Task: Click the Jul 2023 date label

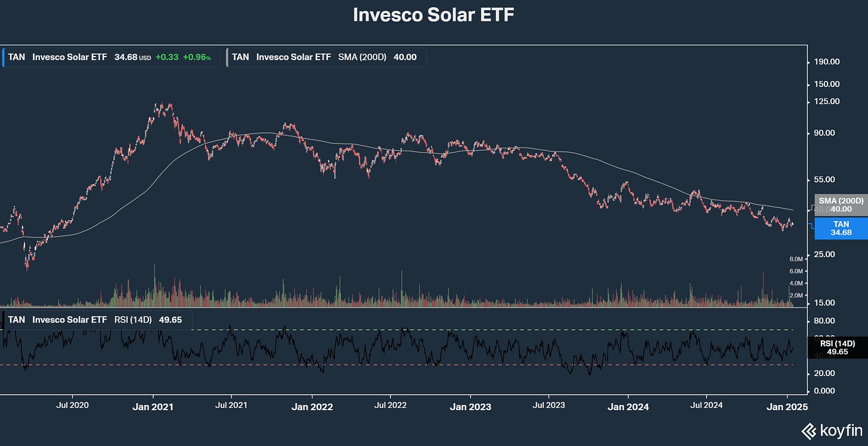Action: tap(548, 405)
